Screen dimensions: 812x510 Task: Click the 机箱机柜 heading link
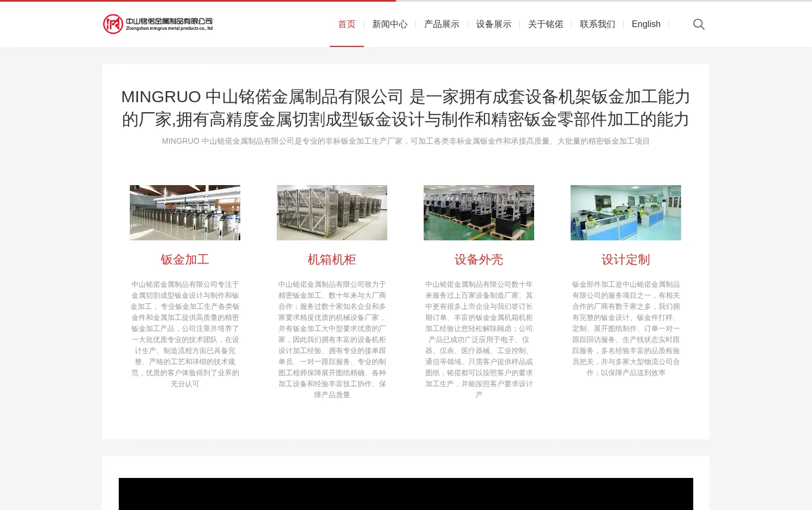[x=332, y=260]
